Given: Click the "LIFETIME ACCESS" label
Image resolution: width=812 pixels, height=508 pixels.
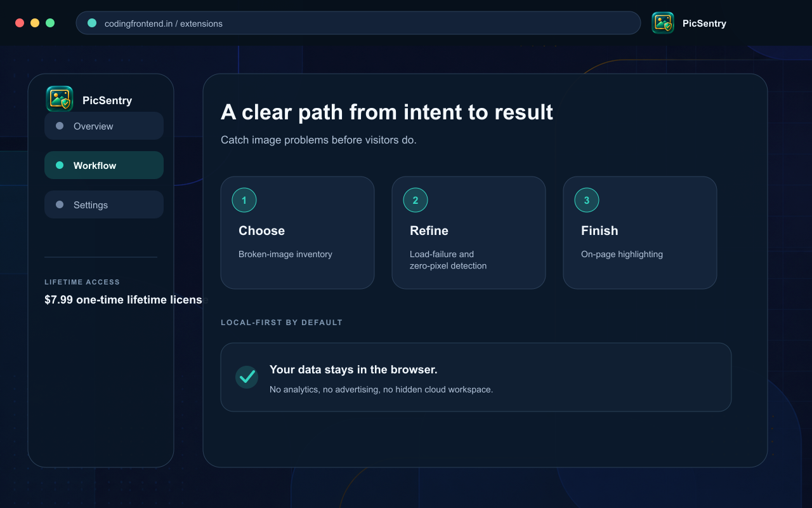Looking at the screenshot, I should point(82,282).
